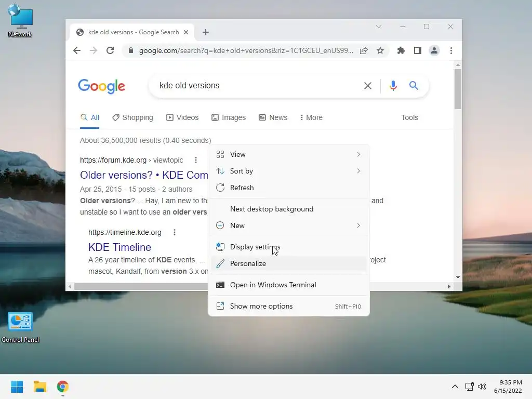This screenshot has width=532, height=399.
Task: Expand the More search categories
Action: [x=311, y=118]
